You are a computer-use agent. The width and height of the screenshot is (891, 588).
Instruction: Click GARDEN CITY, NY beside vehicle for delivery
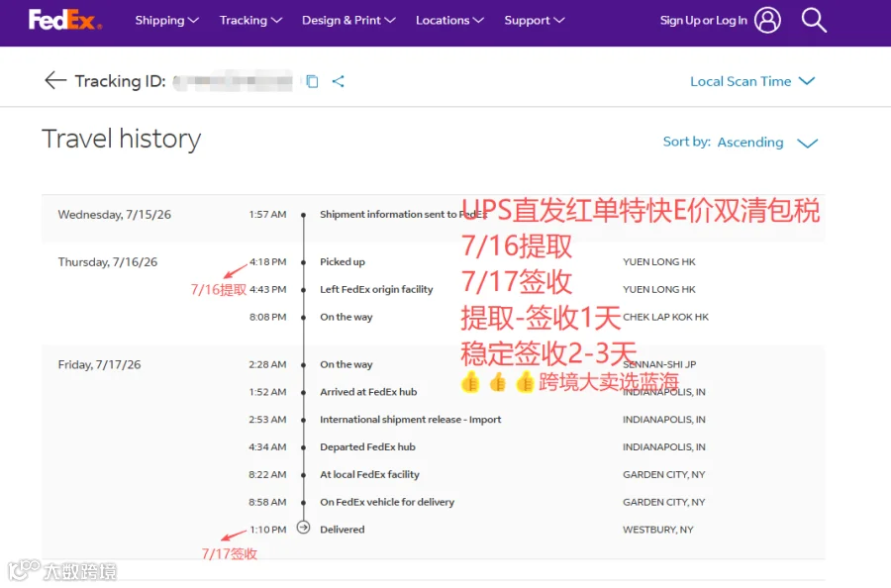pyautogui.click(x=663, y=502)
